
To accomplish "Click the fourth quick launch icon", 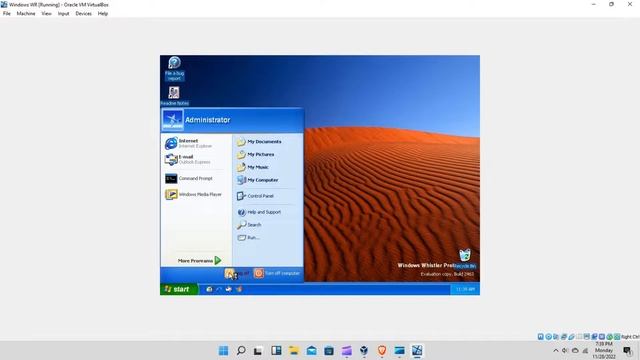I will point(239,289).
